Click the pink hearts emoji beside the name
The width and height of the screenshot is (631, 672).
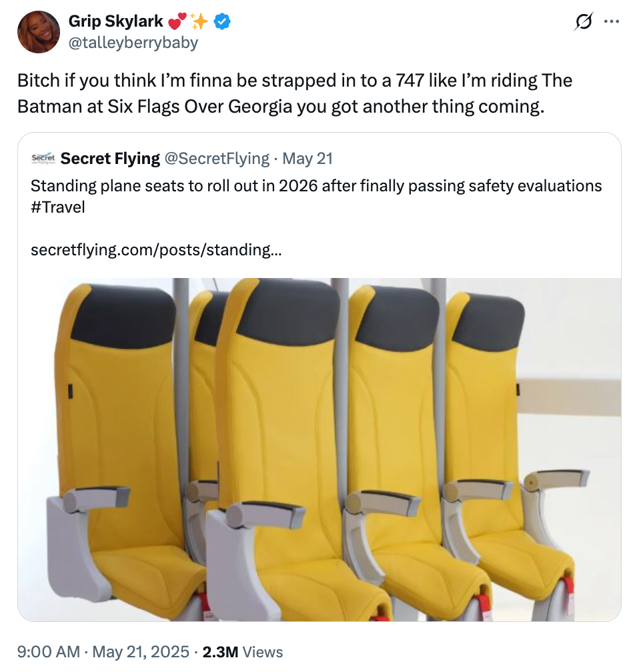point(179,22)
